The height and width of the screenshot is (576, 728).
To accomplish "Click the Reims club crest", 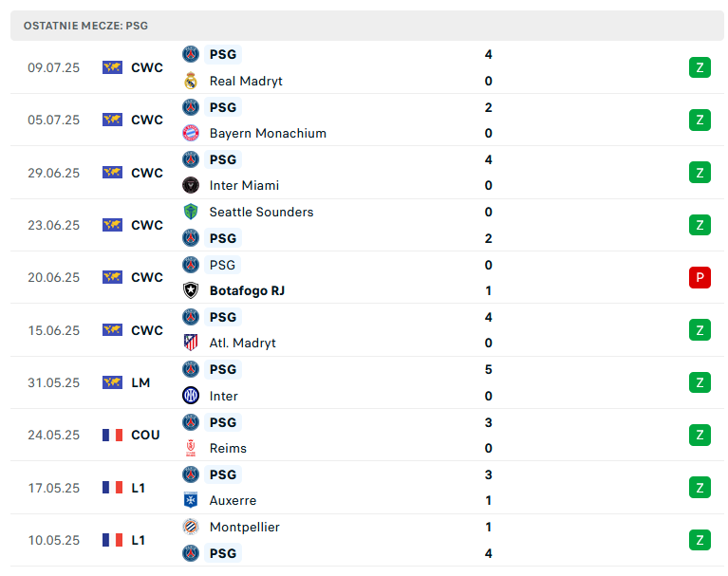I will click(191, 448).
